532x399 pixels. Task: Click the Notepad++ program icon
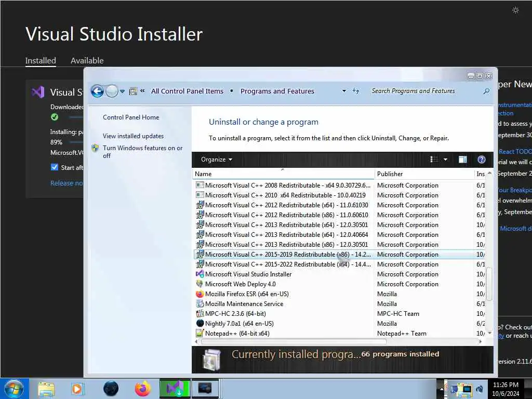coord(200,333)
